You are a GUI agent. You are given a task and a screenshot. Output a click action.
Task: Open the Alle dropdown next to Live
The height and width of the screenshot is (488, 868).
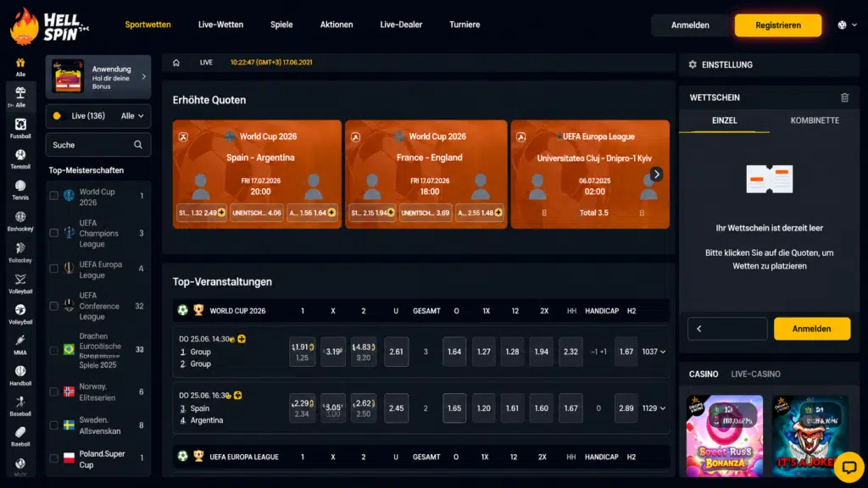click(x=132, y=115)
